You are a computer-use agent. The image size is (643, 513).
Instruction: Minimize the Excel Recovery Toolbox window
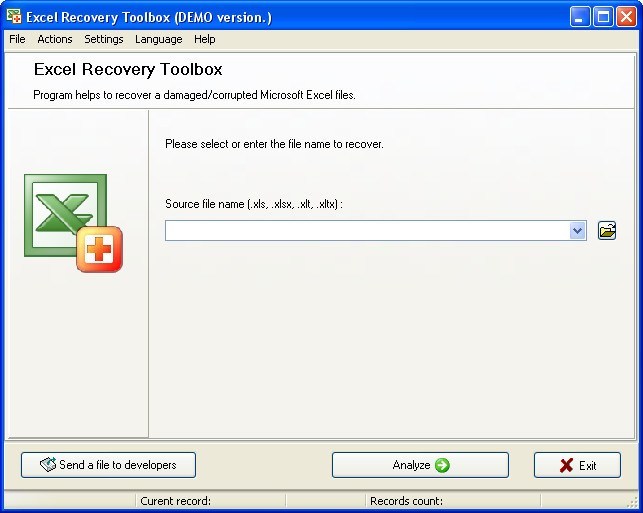click(580, 17)
